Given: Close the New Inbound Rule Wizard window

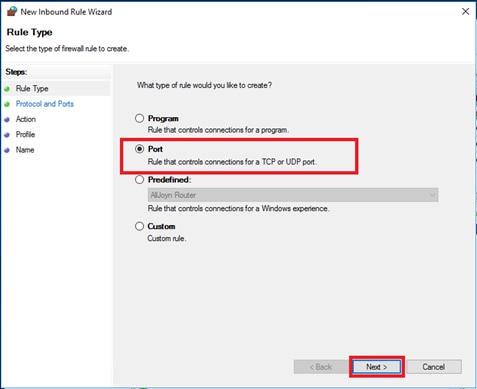Looking at the screenshot, I should 465,12.
